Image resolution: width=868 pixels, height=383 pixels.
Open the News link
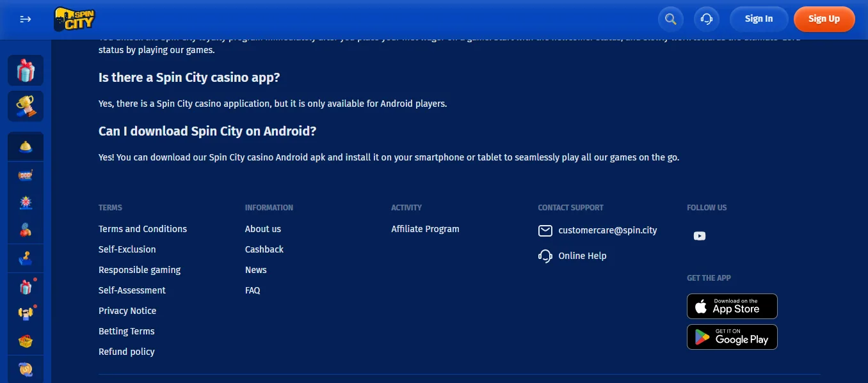(x=256, y=270)
